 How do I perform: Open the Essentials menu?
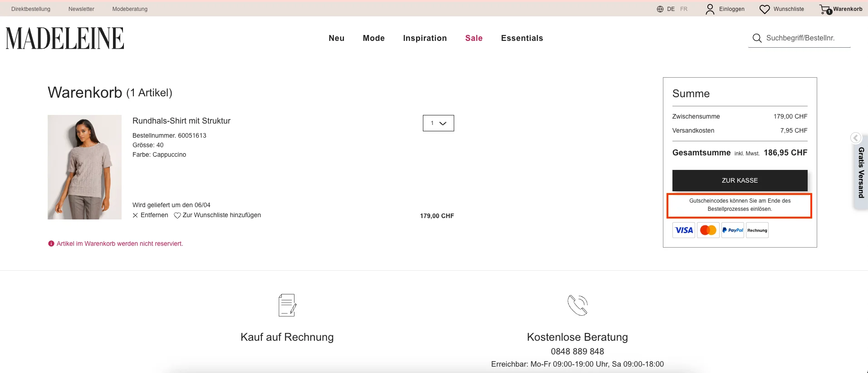tap(522, 38)
